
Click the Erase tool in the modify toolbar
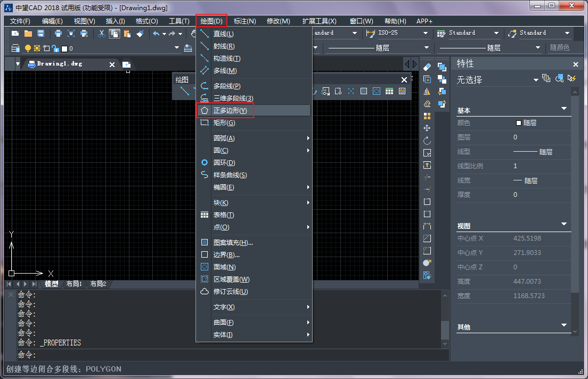[427, 67]
